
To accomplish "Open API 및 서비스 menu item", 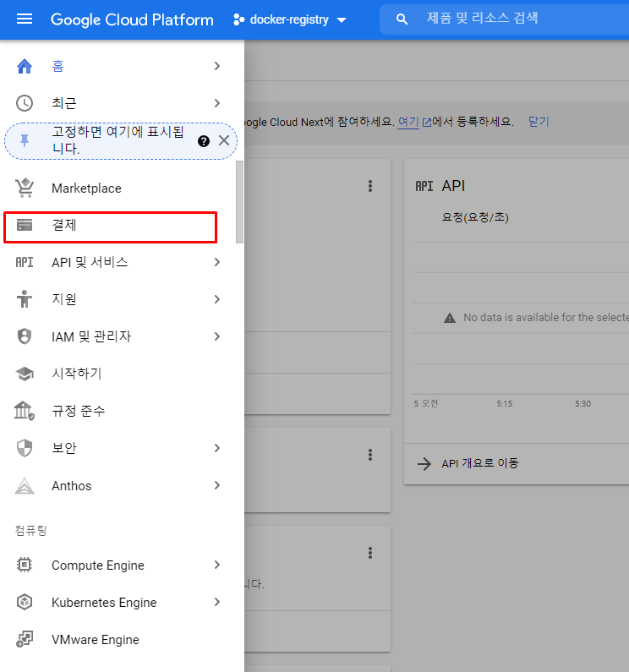I will click(x=118, y=262).
